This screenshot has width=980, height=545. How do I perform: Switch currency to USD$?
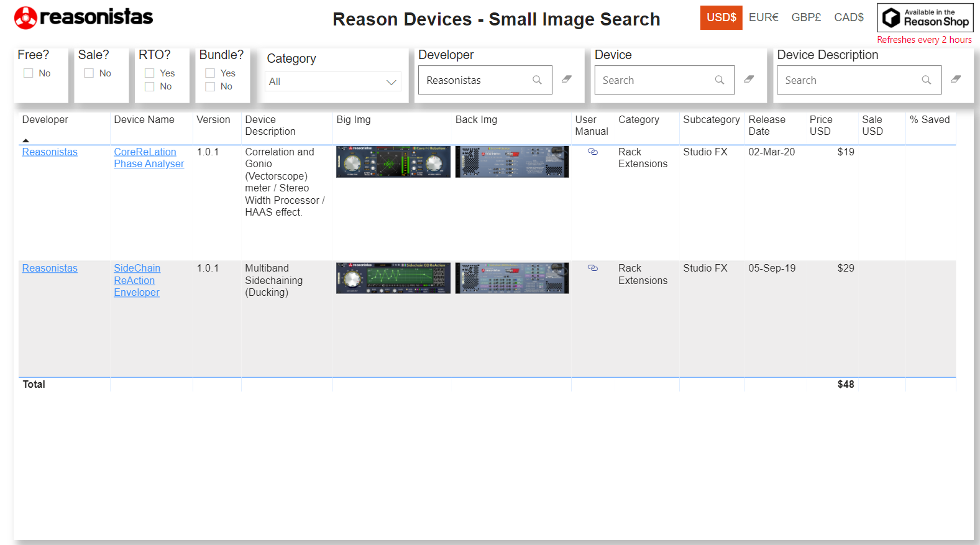[x=721, y=17]
